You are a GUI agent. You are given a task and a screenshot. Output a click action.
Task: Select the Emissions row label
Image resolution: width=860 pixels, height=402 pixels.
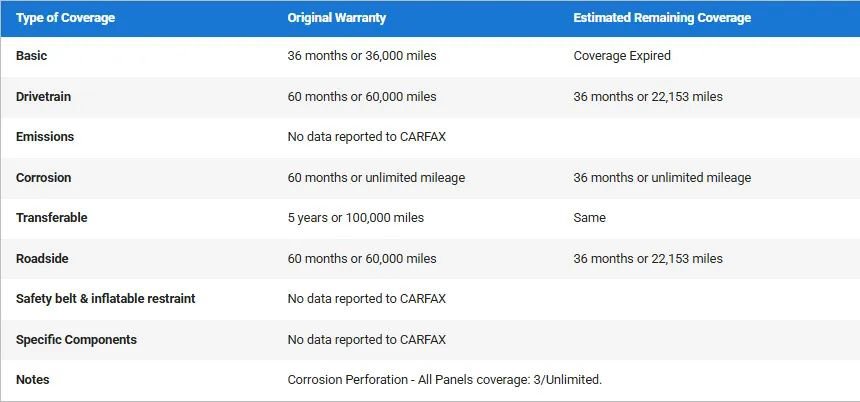tap(45, 137)
